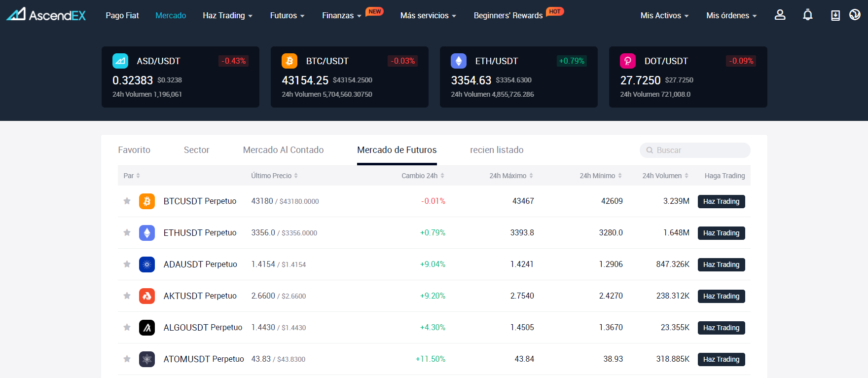Click the ADAUSDT Perpetuo pair name

[x=200, y=265]
